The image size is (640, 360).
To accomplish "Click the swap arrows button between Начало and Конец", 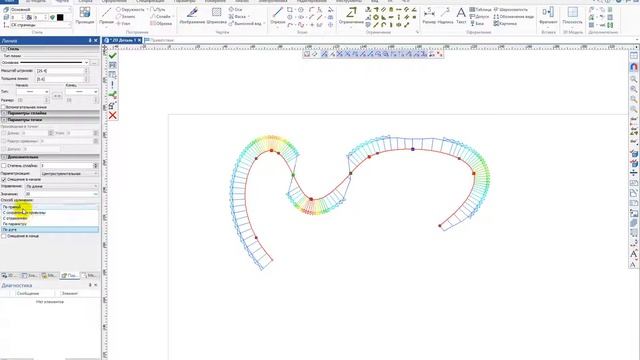I will coord(57,96).
